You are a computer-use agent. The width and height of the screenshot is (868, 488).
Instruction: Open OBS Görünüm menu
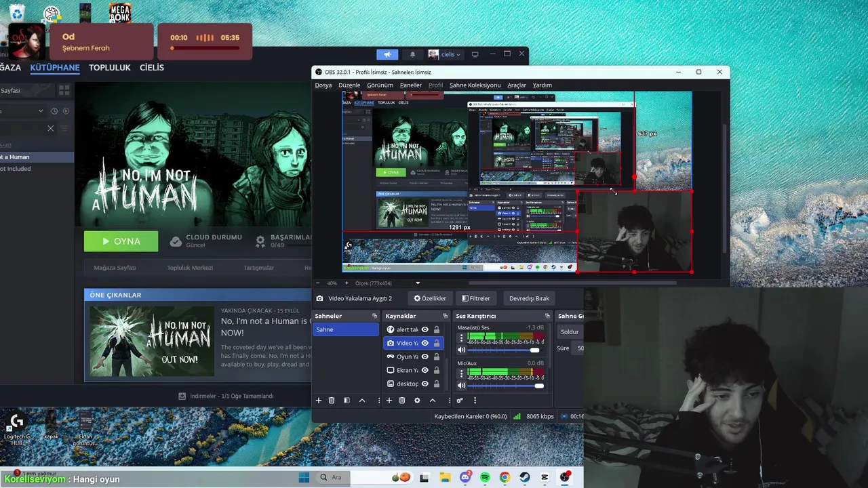point(380,85)
